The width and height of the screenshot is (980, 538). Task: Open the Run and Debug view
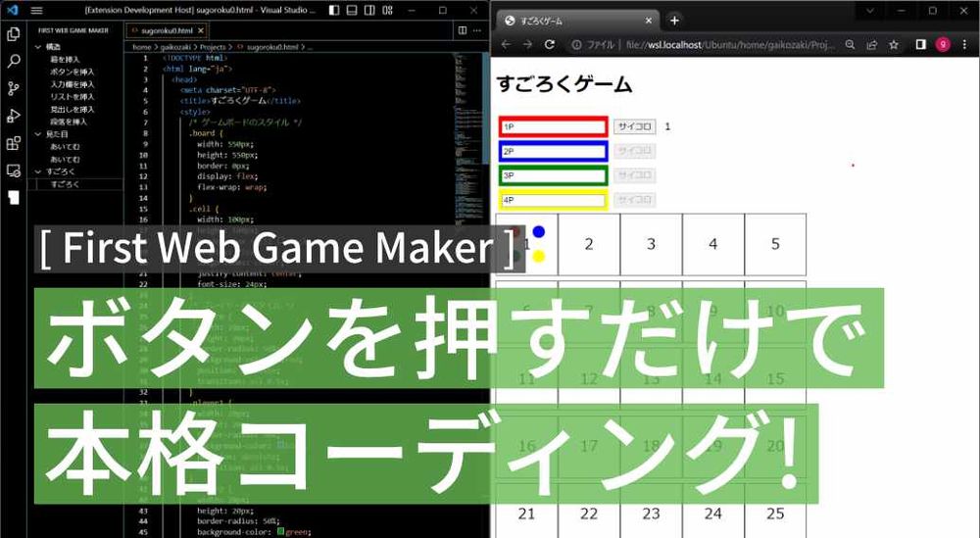pyautogui.click(x=14, y=116)
